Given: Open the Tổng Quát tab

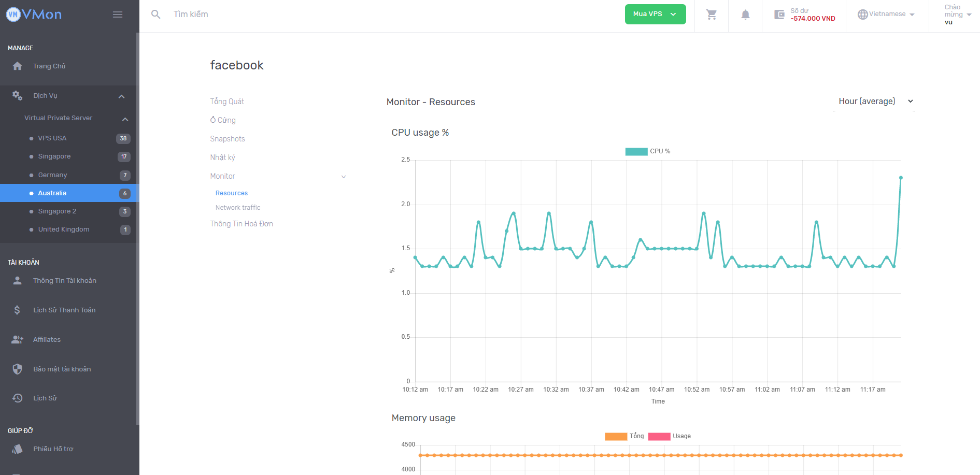Looking at the screenshot, I should [x=227, y=101].
